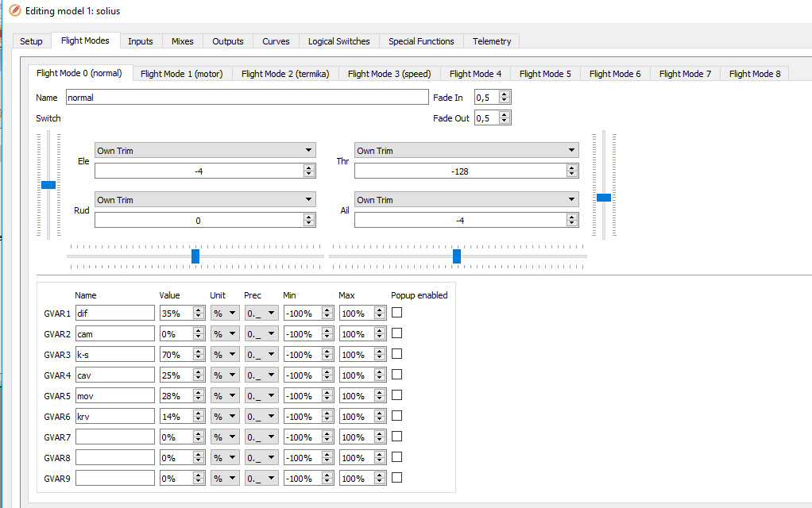The width and height of the screenshot is (812, 508).
Task: Click the Ele trim value spinner arrows
Action: click(309, 171)
